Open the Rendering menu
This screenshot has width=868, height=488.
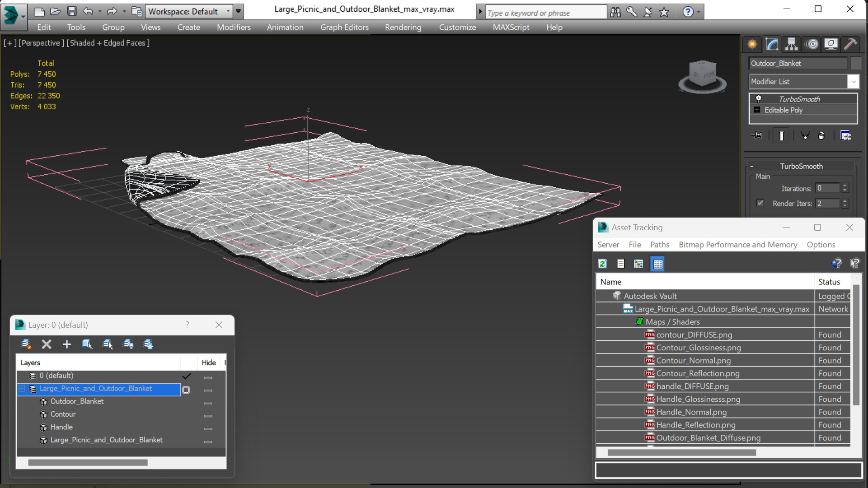(x=403, y=28)
